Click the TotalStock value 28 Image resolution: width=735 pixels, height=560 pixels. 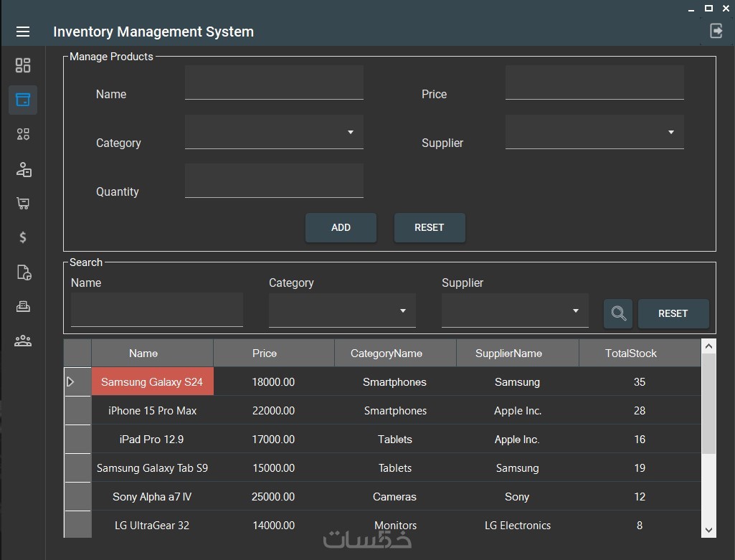[640, 411]
